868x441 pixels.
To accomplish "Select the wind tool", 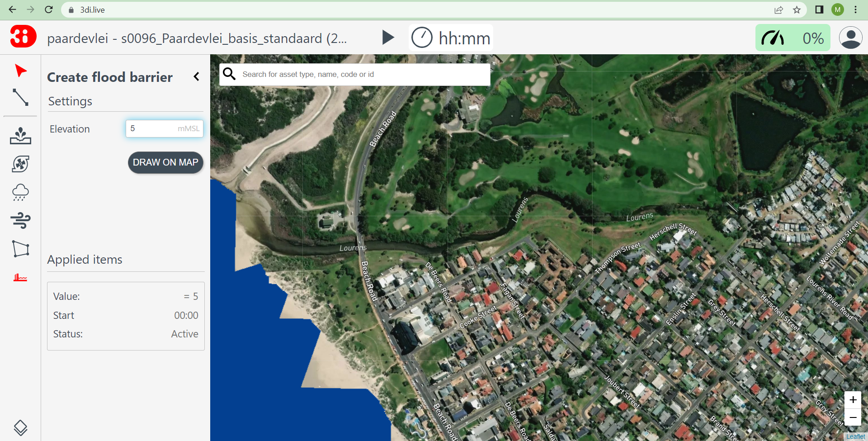I will (x=20, y=221).
